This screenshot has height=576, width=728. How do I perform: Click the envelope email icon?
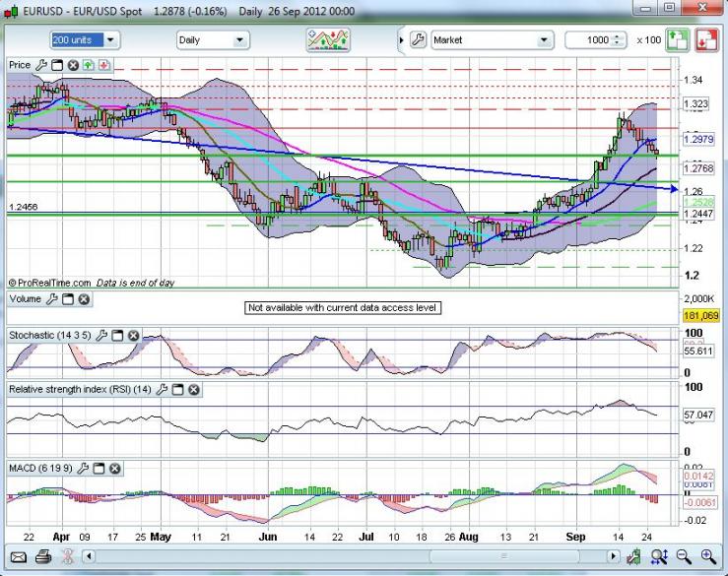click(18, 556)
